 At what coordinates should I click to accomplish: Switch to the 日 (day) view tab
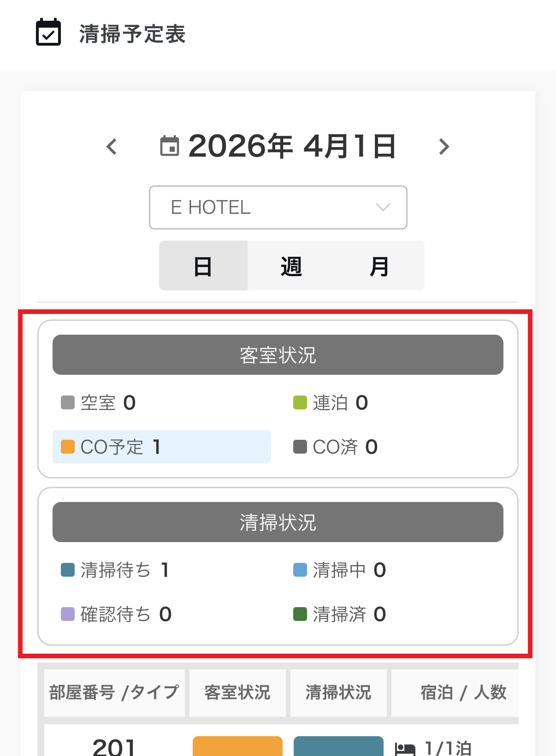point(203,266)
